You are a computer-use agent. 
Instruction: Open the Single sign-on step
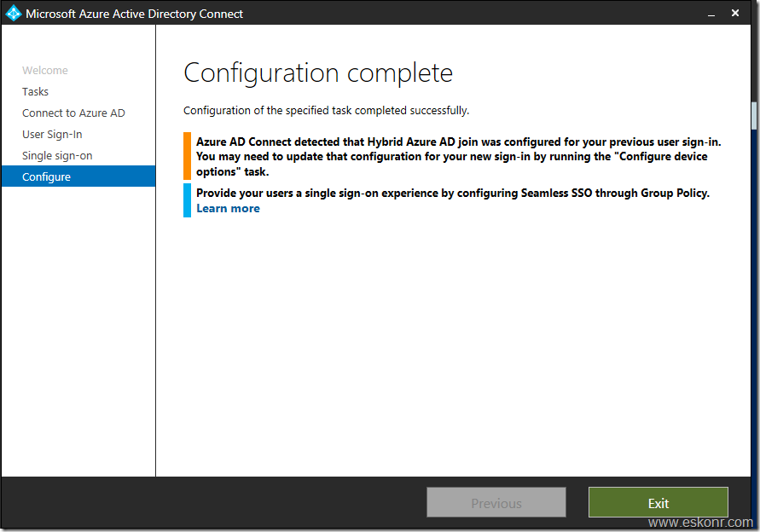[57, 155]
